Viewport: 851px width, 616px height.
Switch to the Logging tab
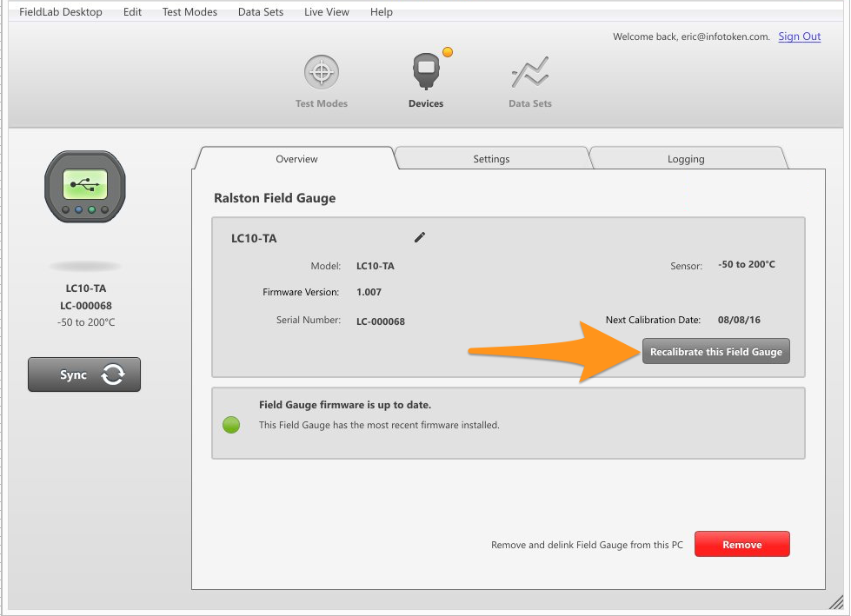tap(686, 158)
